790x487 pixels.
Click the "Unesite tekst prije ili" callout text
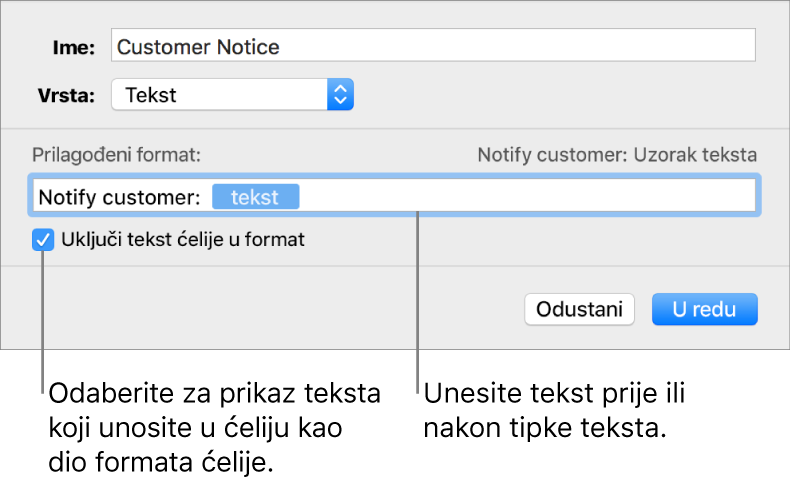coord(554,393)
